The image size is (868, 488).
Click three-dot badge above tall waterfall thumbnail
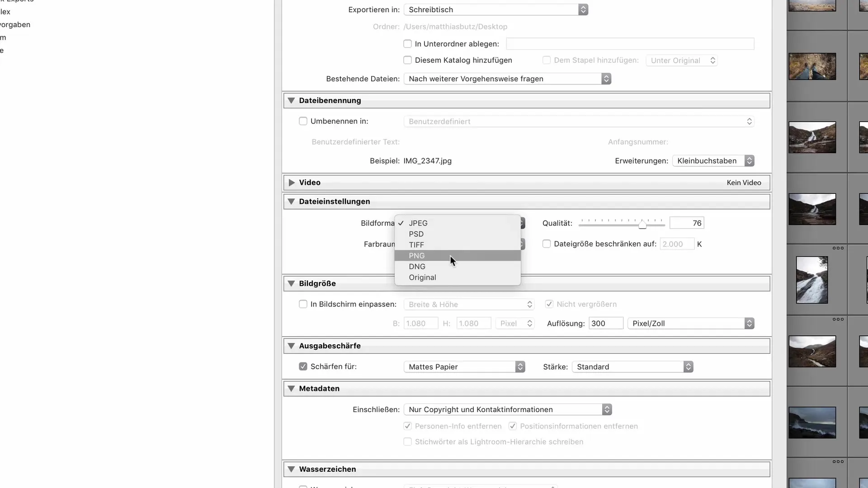point(838,248)
